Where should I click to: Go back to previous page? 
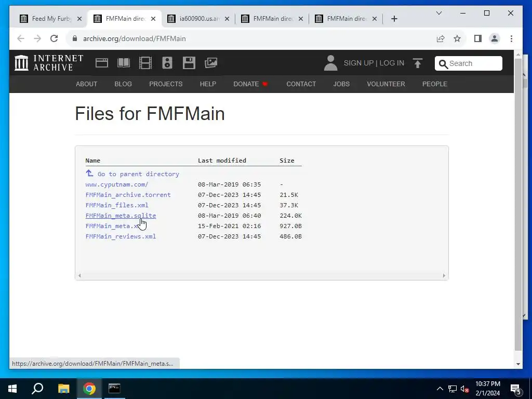pos(21,38)
